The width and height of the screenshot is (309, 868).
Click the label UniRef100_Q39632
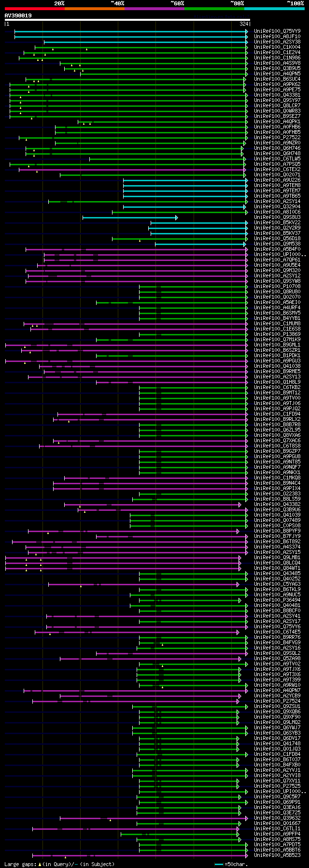click(x=277, y=818)
